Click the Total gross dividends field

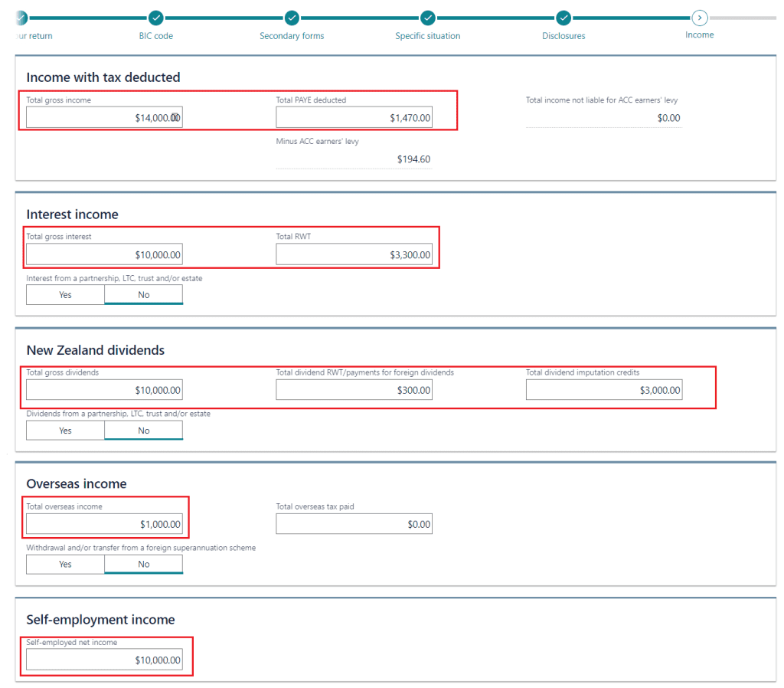point(104,390)
